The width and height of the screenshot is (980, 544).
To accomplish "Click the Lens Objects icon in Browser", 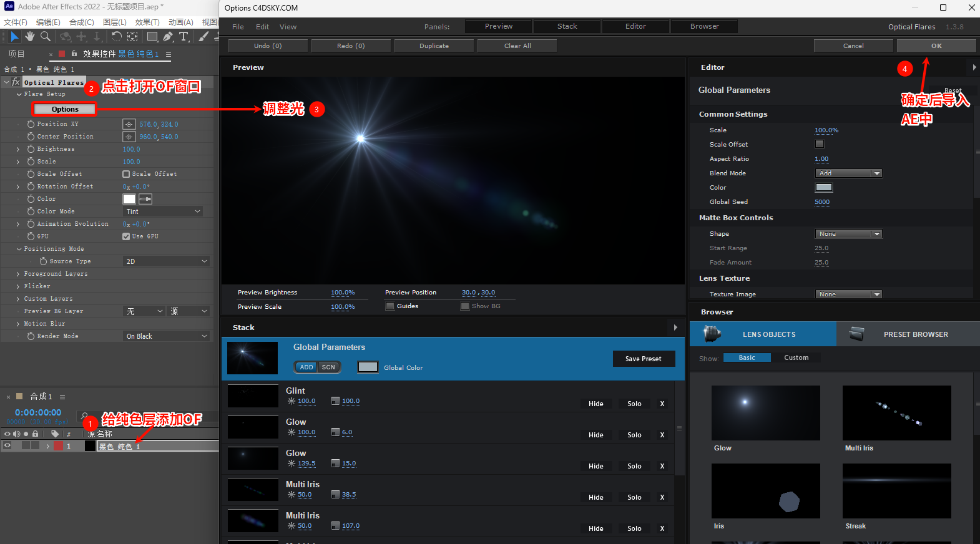I will pyautogui.click(x=712, y=334).
